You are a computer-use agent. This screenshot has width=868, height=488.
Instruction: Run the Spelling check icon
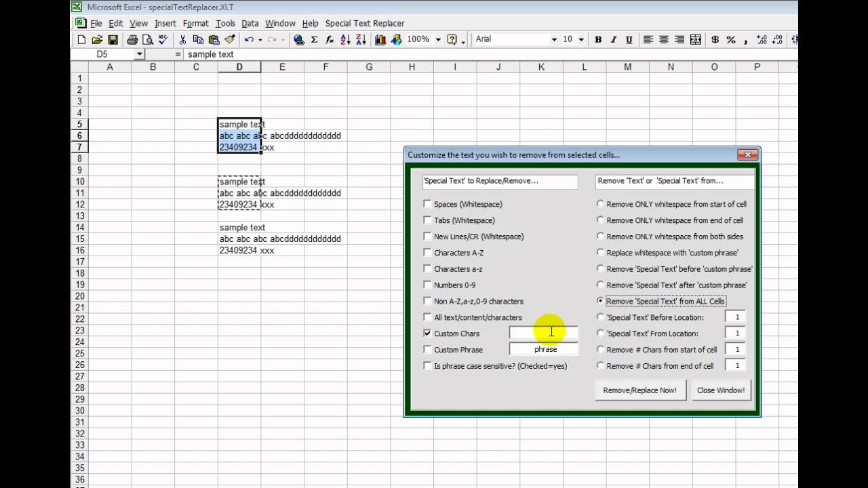pyautogui.click(x=163, y=40)
